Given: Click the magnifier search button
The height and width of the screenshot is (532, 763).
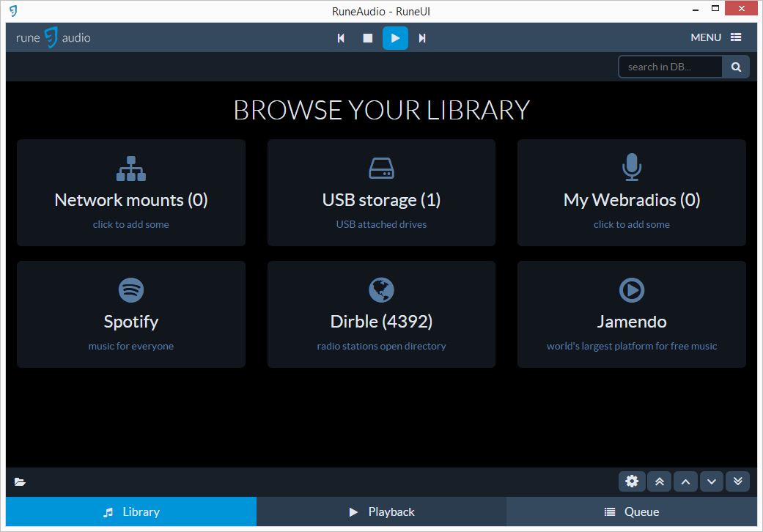Looking at the screenshot, I should (x=736, y=67).
